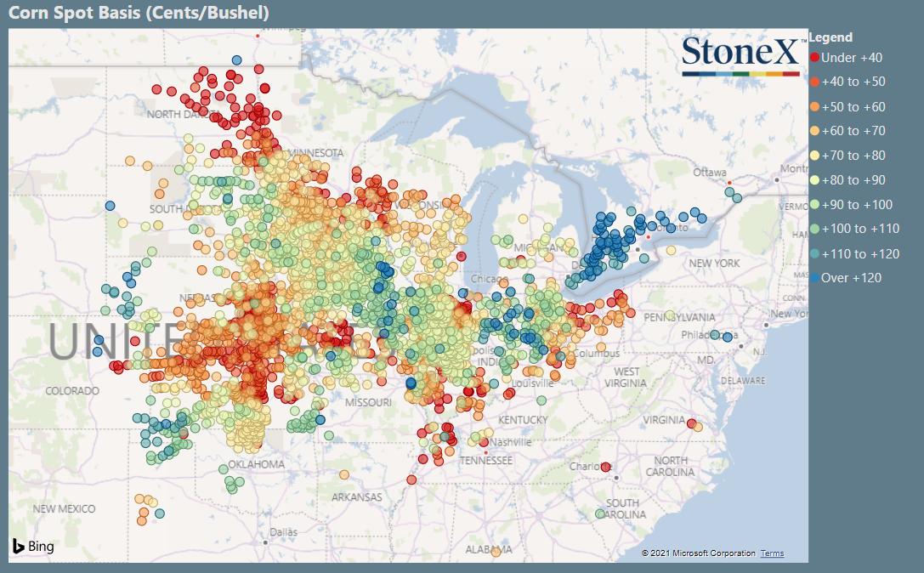
Task: Open the Terms link on the map
Action: pos(772,553)
